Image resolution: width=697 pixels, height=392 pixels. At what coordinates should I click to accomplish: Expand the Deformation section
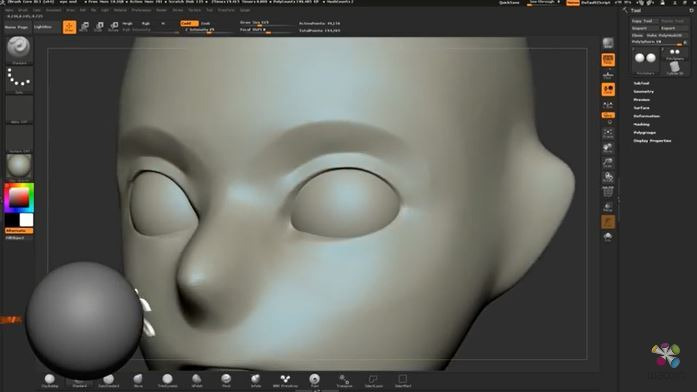click(646, 116)
